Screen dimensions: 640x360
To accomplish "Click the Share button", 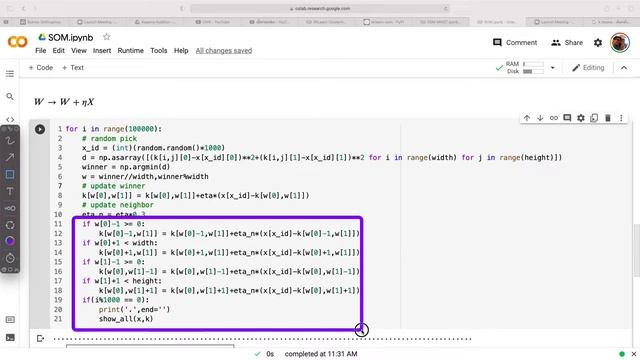I will [567, 42].
